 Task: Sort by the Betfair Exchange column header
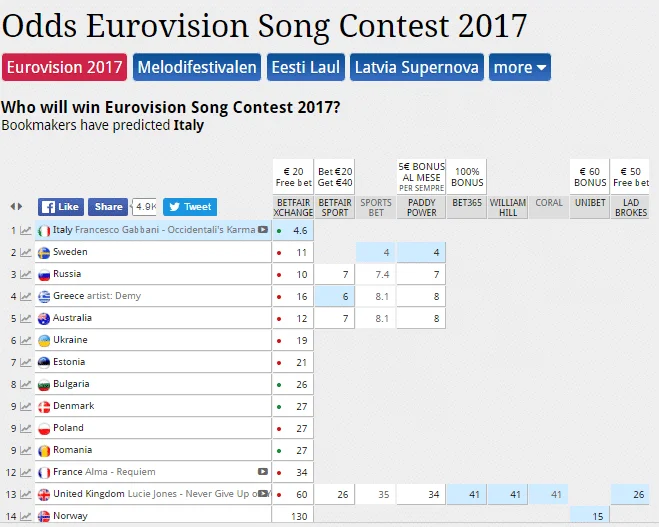(293, 207)
